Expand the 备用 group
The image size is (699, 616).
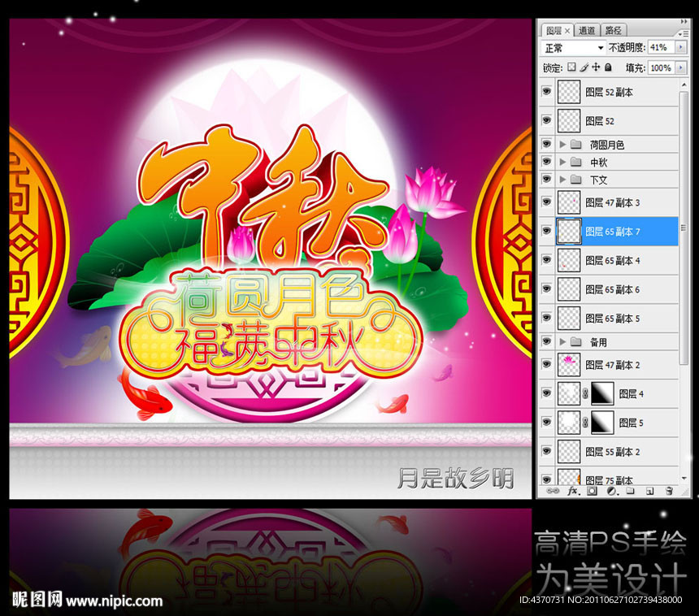[x=562, y=341]
